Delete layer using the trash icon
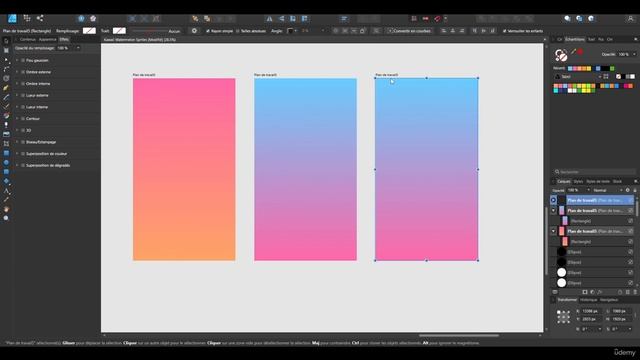 pos(635,292)
